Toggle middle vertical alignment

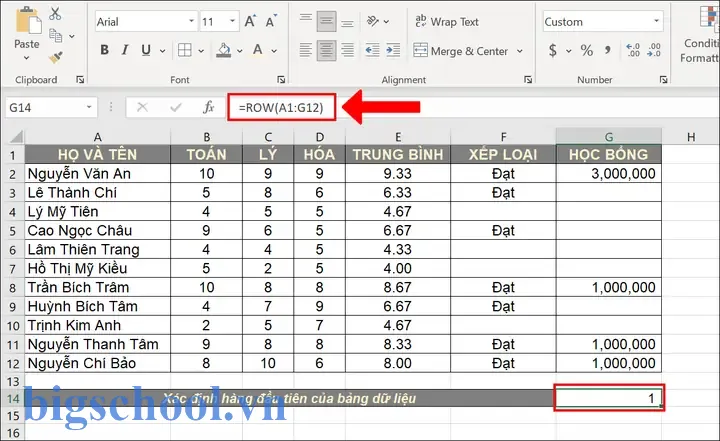tap(326, 21)
